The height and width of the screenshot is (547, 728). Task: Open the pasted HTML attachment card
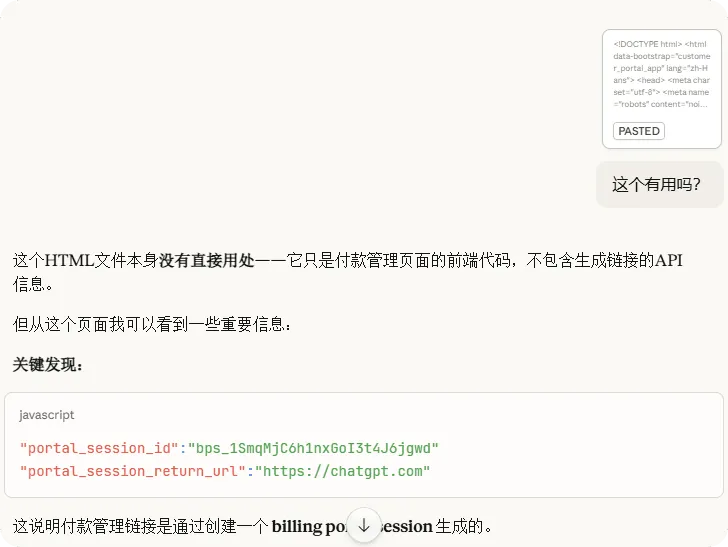(662, 89)
